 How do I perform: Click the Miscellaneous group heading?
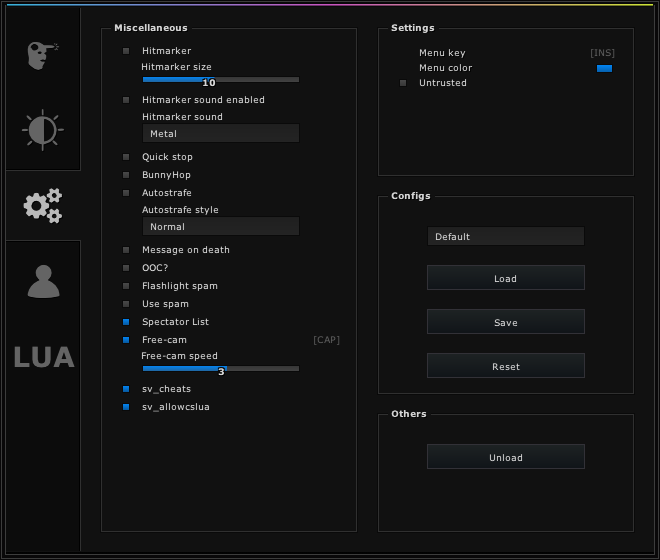point(151,28)
